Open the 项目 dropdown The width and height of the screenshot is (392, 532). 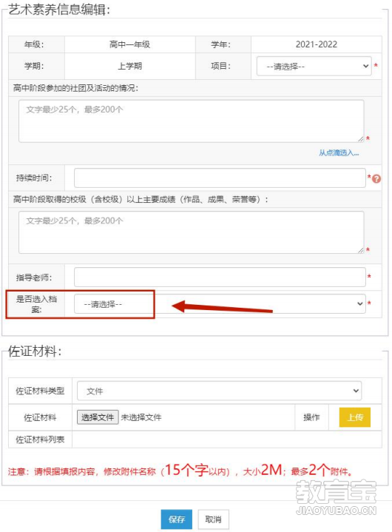[x=314, y=66]
